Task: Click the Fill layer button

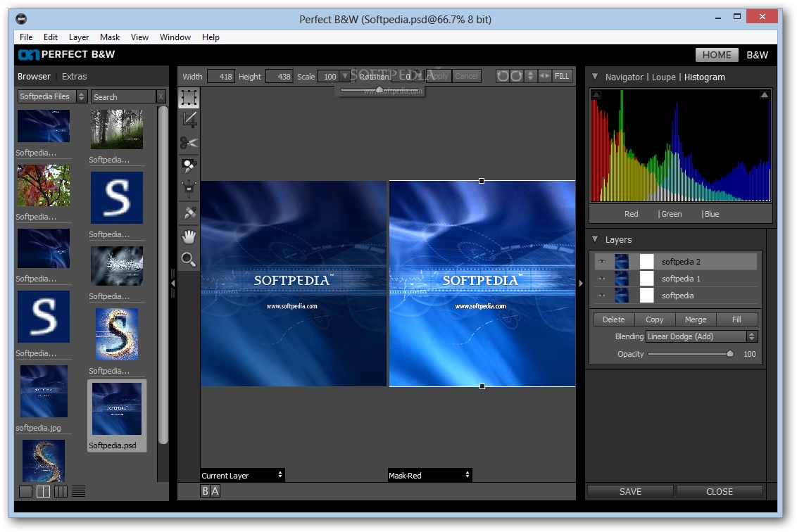Action: (736, 319)
